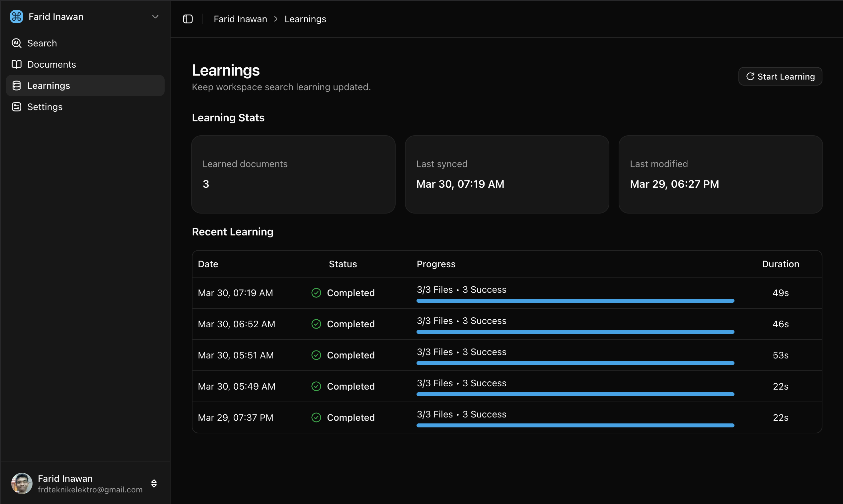
Task: Click the AI Search magnifier icon
Action: [16, 43]
